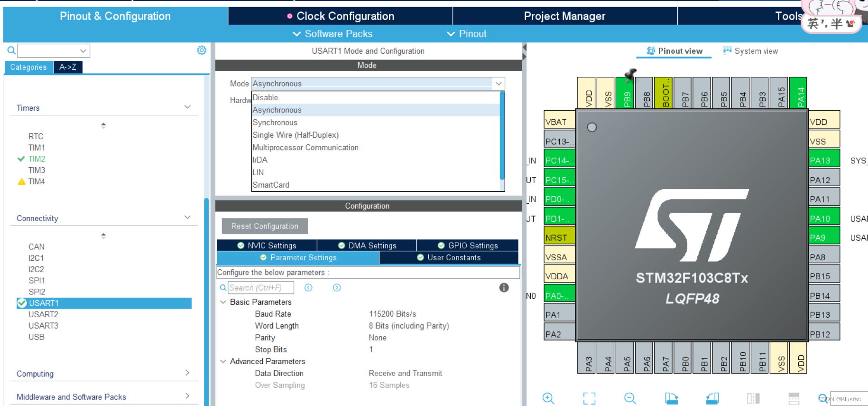868x406 pixels.
Task: Collapse Advanced Parameters group
Action: click(x=223, y=361)
